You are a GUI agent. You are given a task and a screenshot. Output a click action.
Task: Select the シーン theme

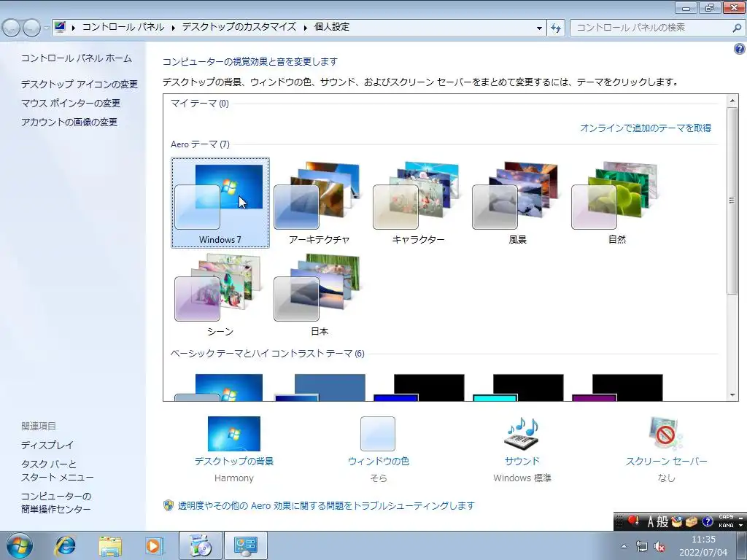tap(220, 295)
